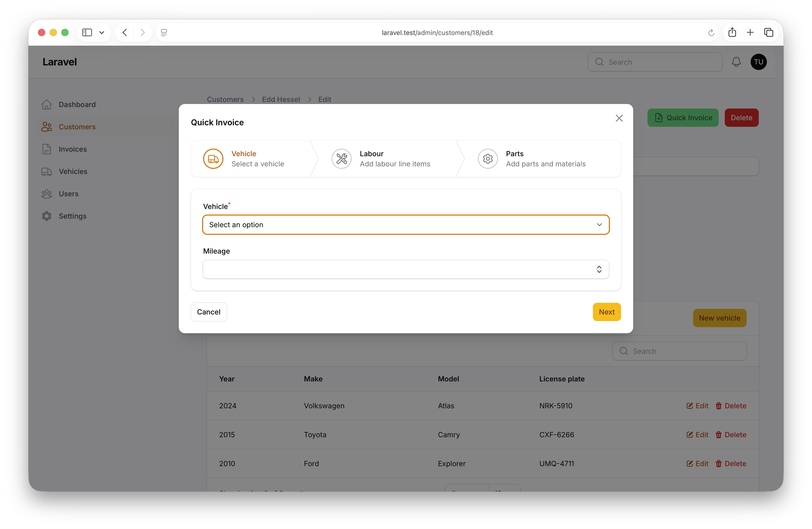The height and width of the screenshot is (529, 812).
Task: Click the Vehicle step truck icon
Action: pos(213,159)
